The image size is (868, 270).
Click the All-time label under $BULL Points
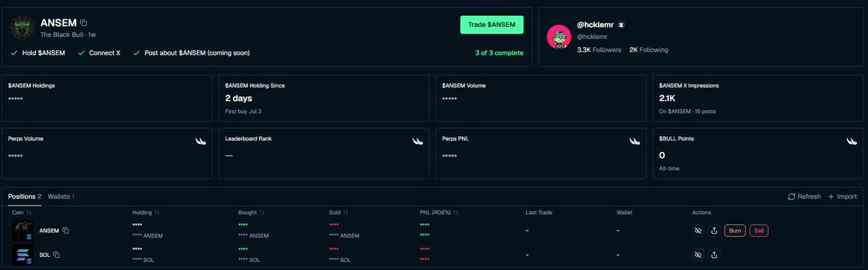pyautogui.click(x=669, y=168)
